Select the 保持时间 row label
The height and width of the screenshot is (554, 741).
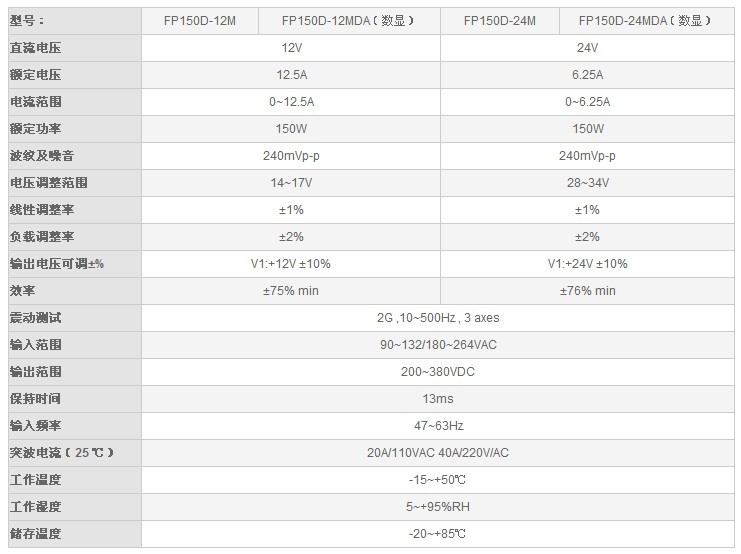(36, 398)
